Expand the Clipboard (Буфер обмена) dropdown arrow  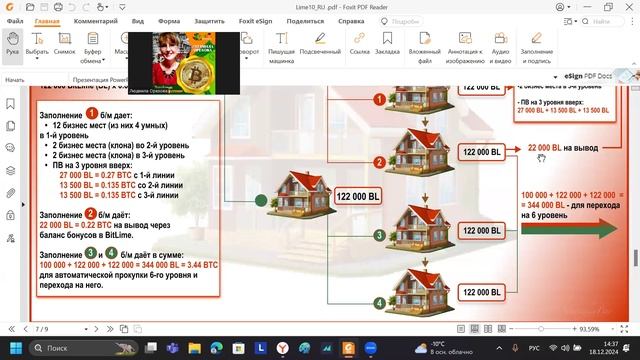(x=104, y=60)
